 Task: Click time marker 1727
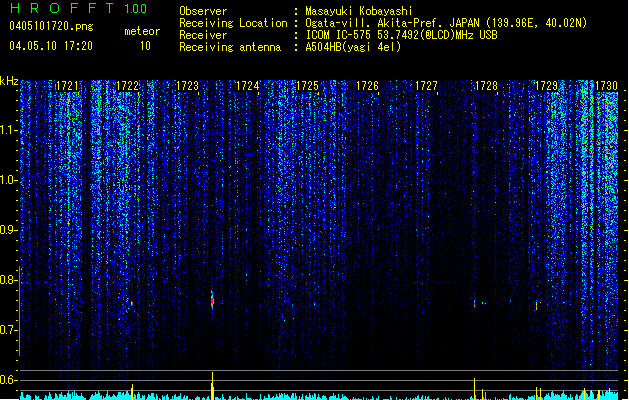pos(426,86)
